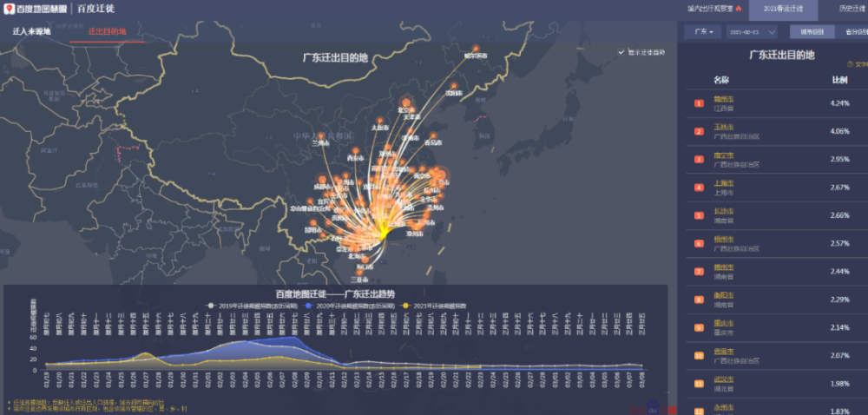Image resolution: width=868 pixels, height=415 pixels.
Task: Select the province-level (省份级别) view toggle
Action: click(852, 32)
